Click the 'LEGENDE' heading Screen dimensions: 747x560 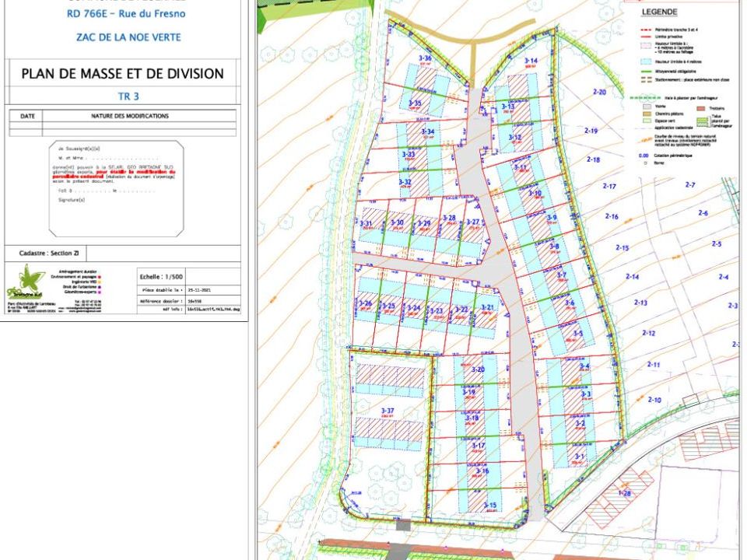click(659, 12)
